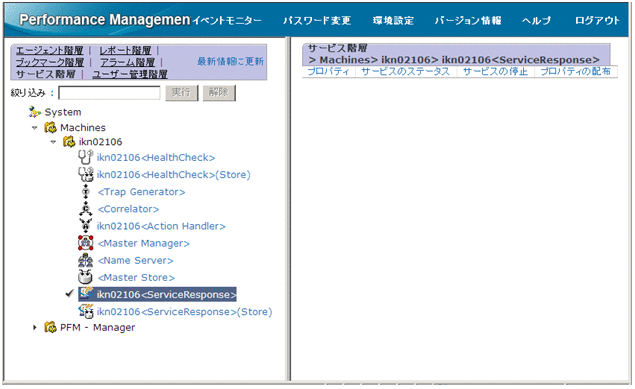Select ikn02106<Action Handler> service
Viewport: 635px width, 389px height.
click(x=161, y=226)
